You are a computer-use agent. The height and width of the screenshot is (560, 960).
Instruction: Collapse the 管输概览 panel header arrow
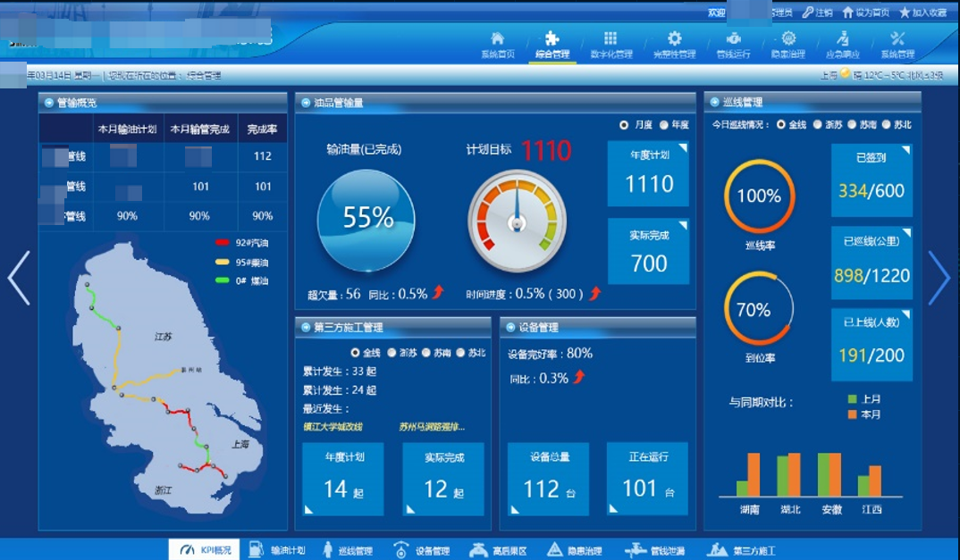point(49,103)
